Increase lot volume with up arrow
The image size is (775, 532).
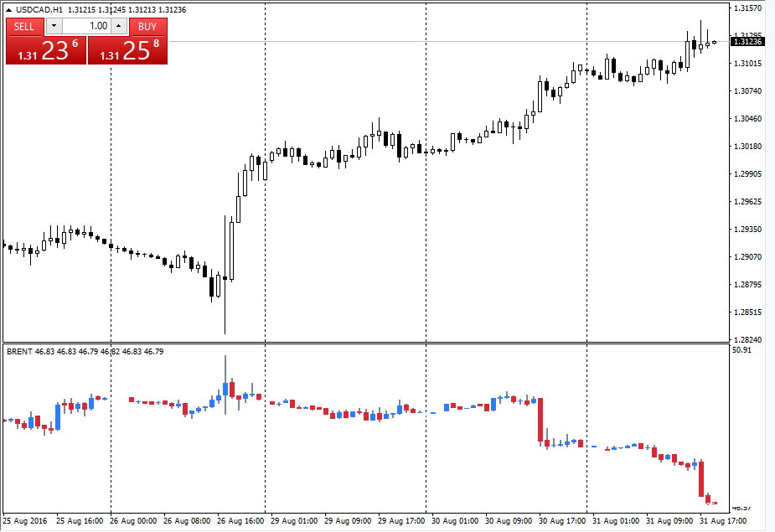pyautogui.click(x=119, y=26)
